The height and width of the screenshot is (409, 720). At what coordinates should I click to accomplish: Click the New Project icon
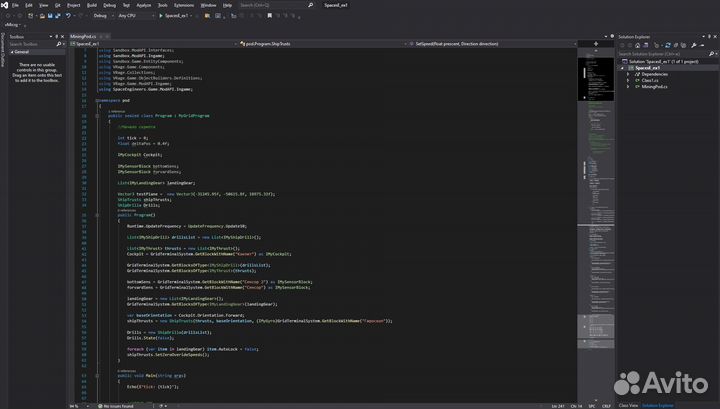pos(30,16)
